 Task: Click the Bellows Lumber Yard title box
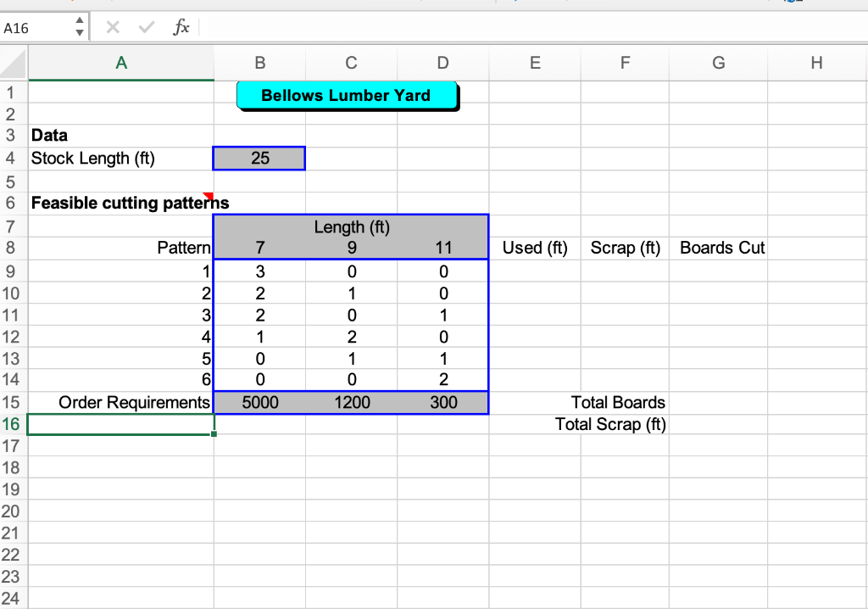coord(347,95)
